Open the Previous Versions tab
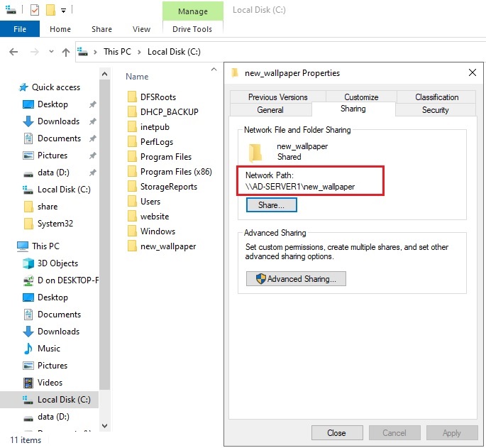Image resolution: width=486 pixels, height=448 pixels. point(277,97)
